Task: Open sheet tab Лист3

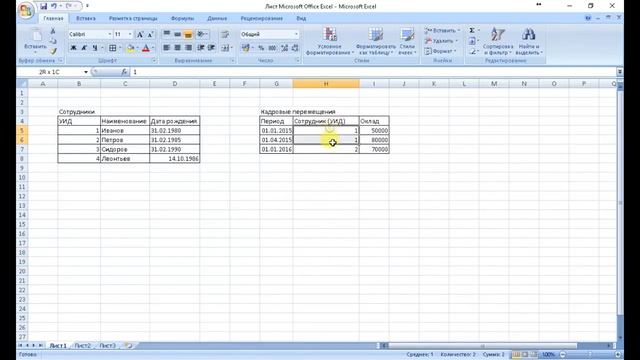Action: click(x=108, y=346)
